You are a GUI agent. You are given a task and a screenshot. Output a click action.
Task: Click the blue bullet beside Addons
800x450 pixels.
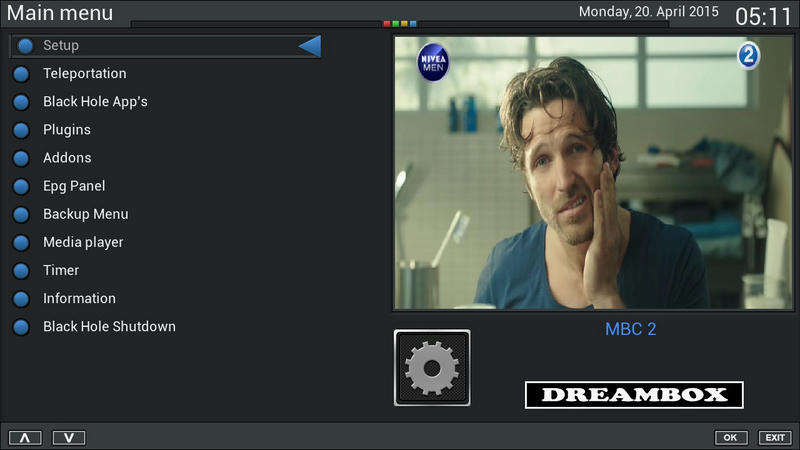coord(21,158)
